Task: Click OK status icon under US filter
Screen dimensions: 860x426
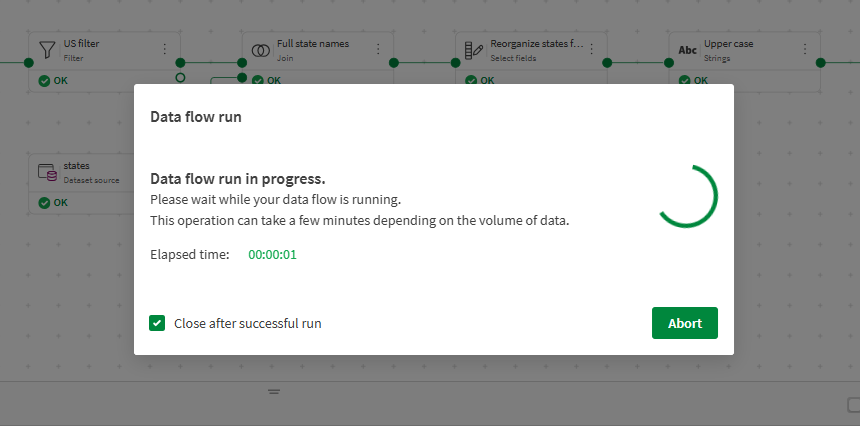Action: point(44,80)
